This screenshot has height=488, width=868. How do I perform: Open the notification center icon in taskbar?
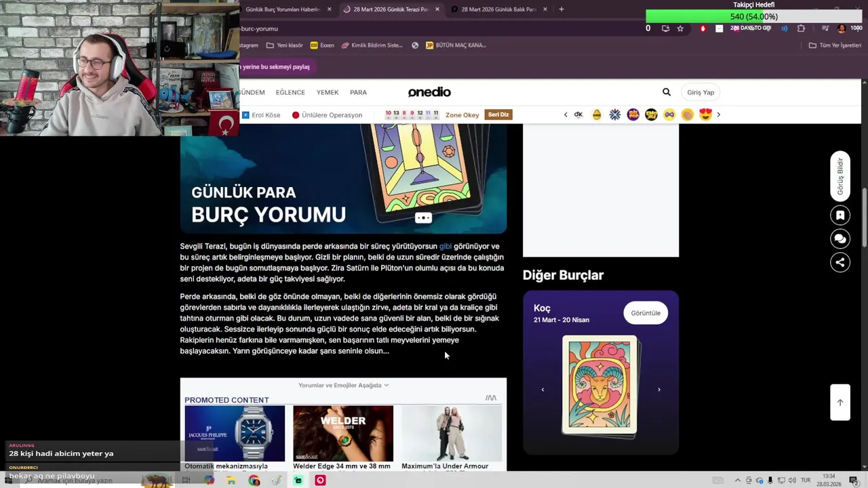(854, 481)
